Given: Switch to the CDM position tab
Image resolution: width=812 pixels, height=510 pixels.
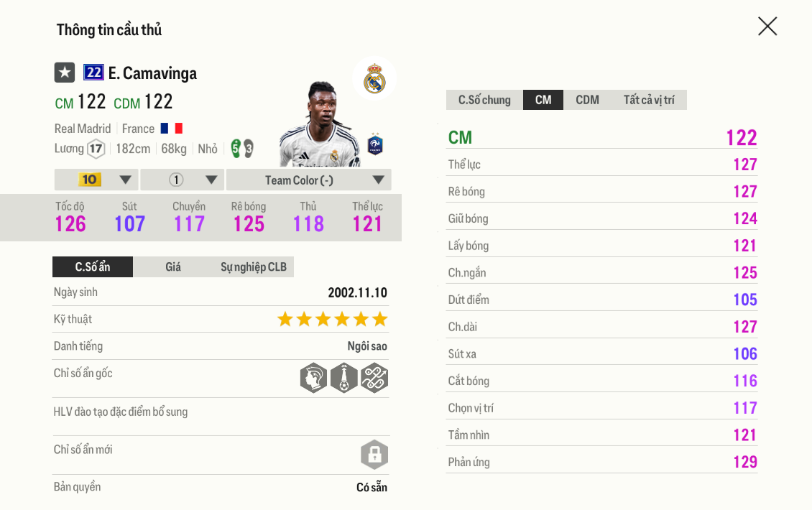Looking at the screenshot, I should pyautogui.click(x=586, y=100).
